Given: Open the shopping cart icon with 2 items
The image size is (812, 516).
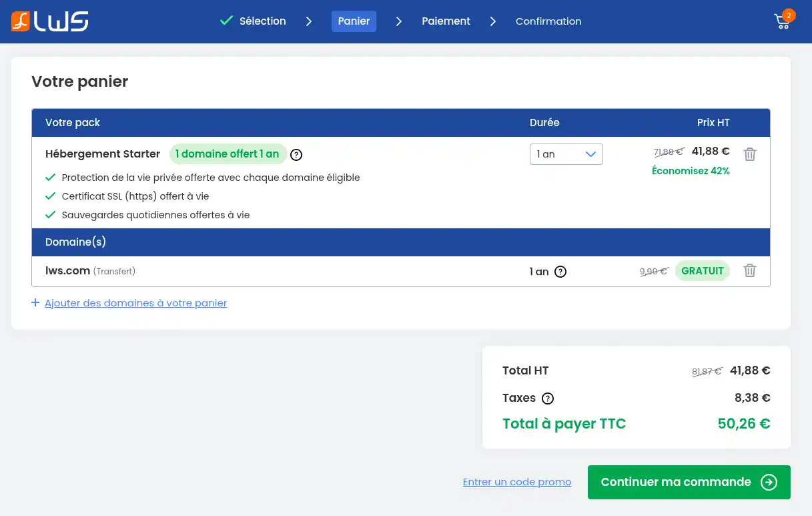Looking at the screenshot, I should [782, 21].
